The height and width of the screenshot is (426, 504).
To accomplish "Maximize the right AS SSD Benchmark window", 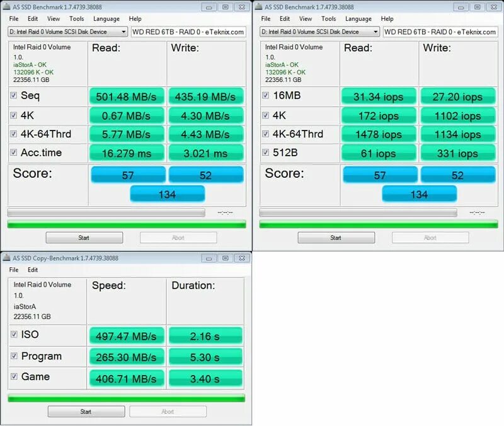I will pos(478,7).
